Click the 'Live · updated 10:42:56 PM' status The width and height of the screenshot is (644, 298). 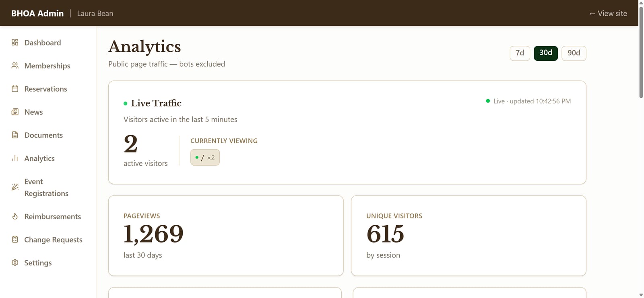point(528,101)
